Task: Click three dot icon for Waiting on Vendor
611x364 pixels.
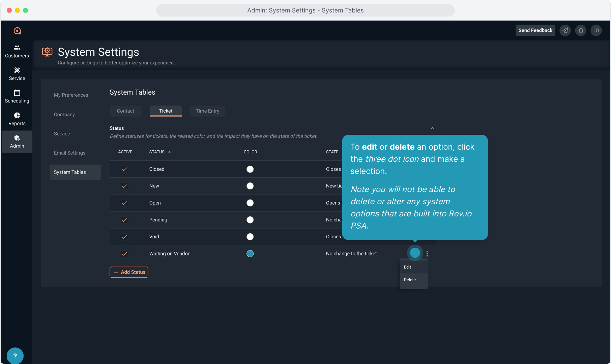Action: [x=427, y=253]
